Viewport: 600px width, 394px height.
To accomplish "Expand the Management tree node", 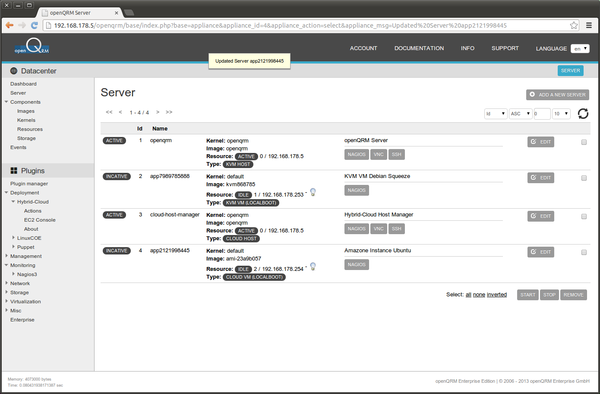I will coord(7,256).
